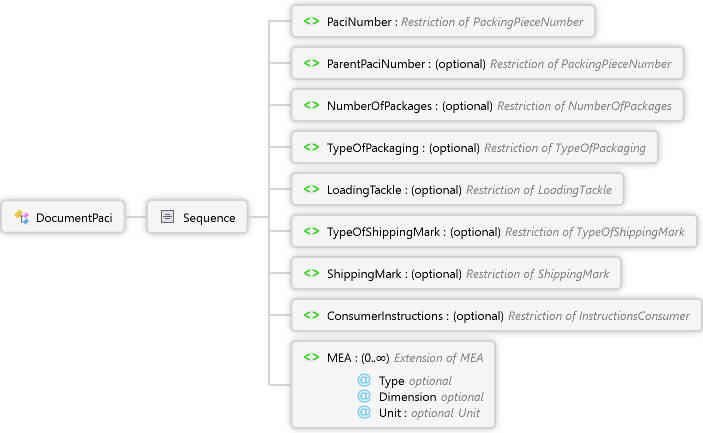Click the DocumentPaci complex type icon
The image size is (703, 433).
pos(21,217)
